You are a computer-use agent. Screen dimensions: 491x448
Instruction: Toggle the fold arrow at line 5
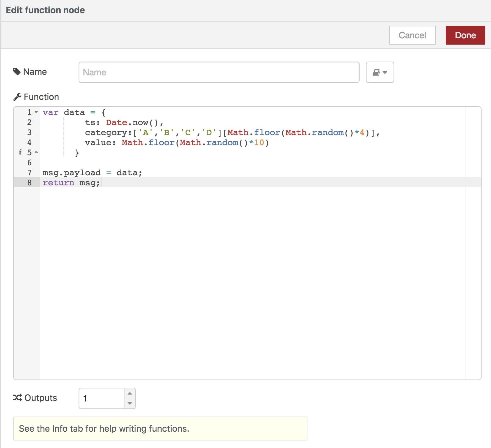click(x=36, y=152)
